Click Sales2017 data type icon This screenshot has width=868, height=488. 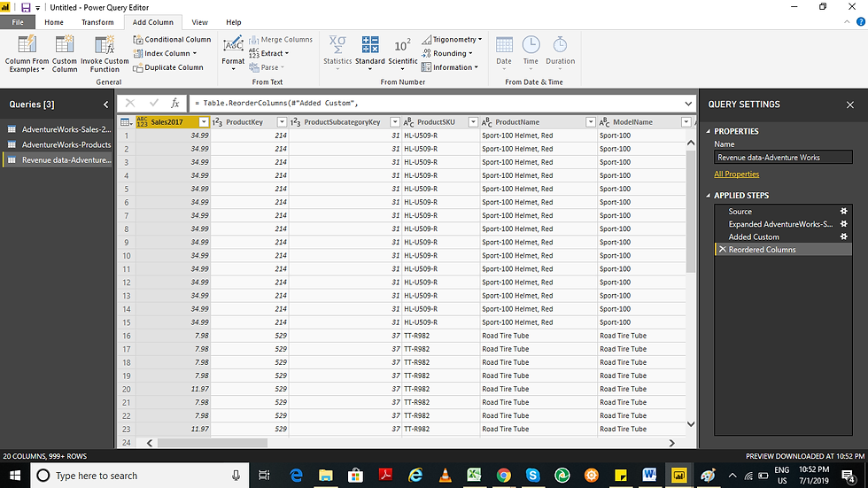point(143,121)
